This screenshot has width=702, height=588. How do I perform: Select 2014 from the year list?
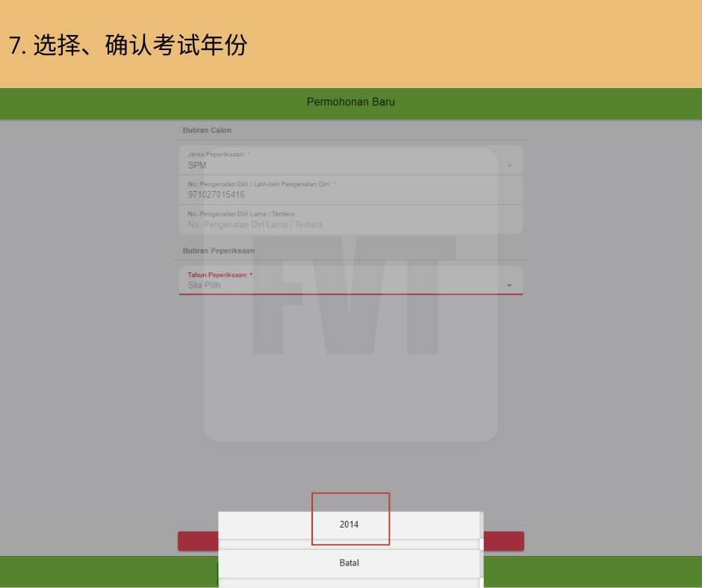(349, 525)
